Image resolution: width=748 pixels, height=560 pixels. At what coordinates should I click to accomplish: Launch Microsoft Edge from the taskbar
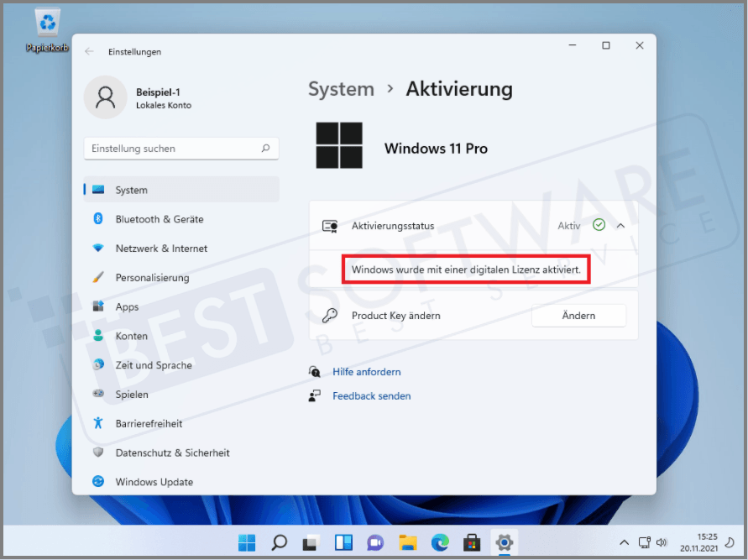439,542
